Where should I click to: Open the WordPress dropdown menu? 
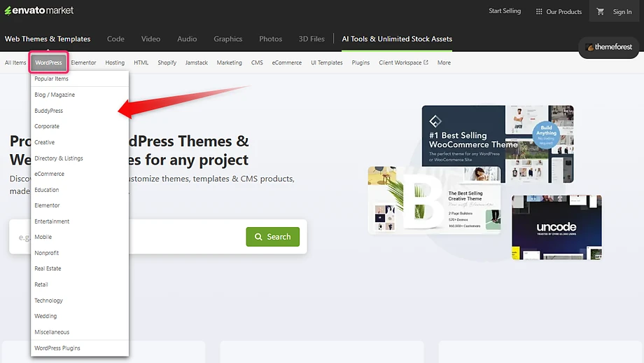click(x=48, y=62)
